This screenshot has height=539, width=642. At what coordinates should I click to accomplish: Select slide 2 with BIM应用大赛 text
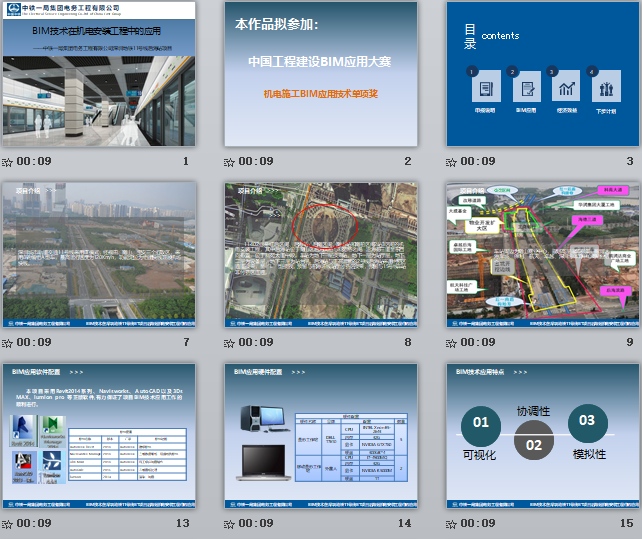[320, 75]
